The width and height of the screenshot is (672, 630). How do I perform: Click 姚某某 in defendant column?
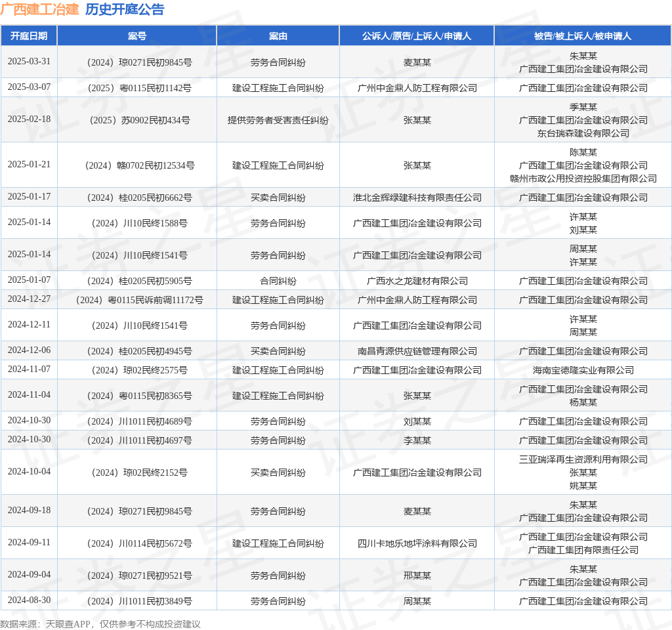[583, 486]
